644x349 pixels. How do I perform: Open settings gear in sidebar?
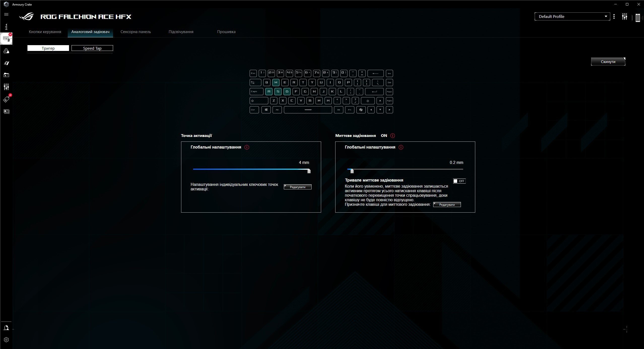click(6, 340)
